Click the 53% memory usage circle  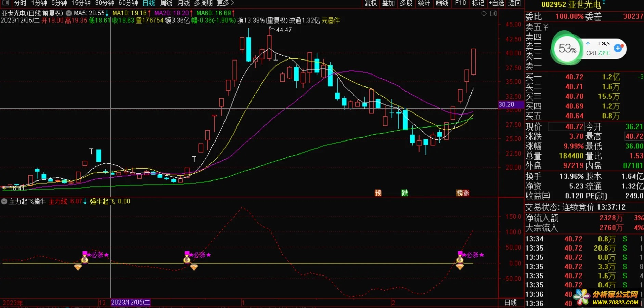point(567,49)
